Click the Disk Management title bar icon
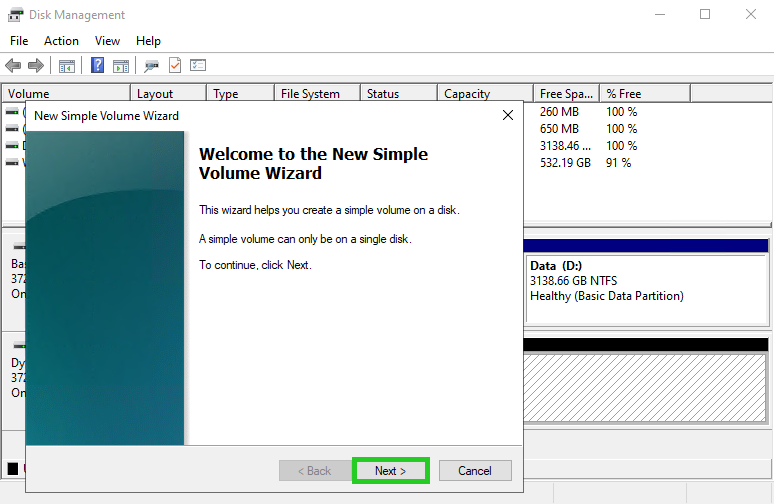 15,15
